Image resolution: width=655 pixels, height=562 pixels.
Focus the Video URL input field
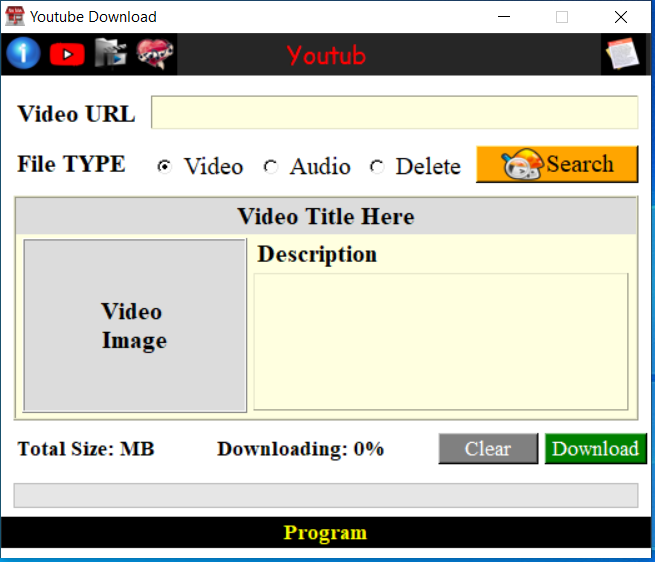point(394,112)
